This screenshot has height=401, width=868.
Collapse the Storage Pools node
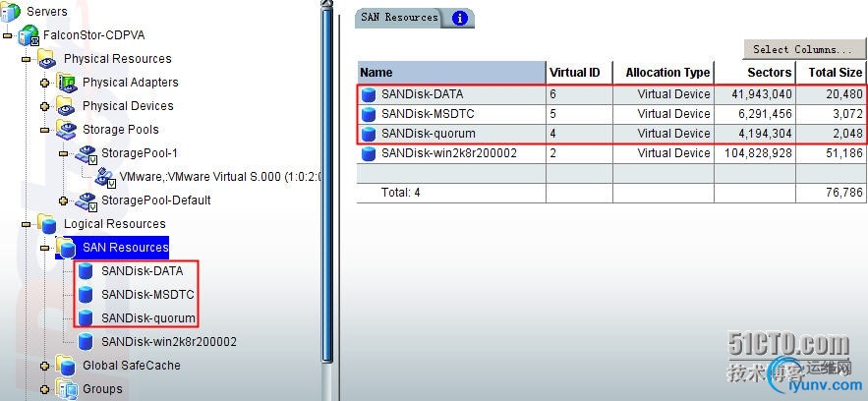tap(45, 130)
